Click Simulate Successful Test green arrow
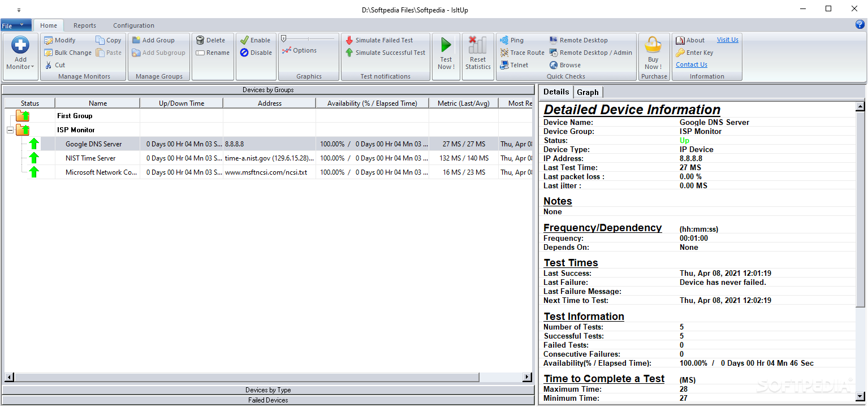Image resolution: width=868 pixels, height=407 pixels. [x=349, y=53]
